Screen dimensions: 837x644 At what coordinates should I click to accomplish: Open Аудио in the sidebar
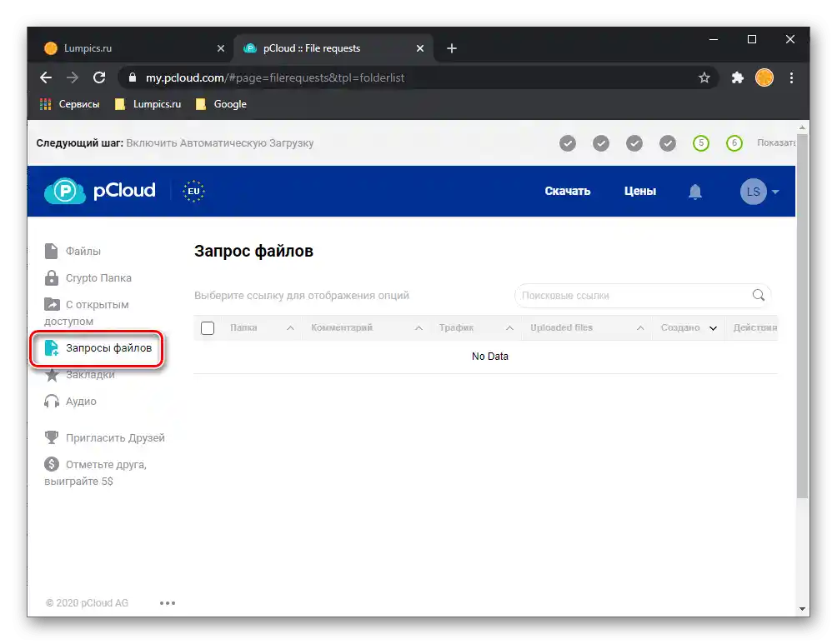click(x=71, y=402)
